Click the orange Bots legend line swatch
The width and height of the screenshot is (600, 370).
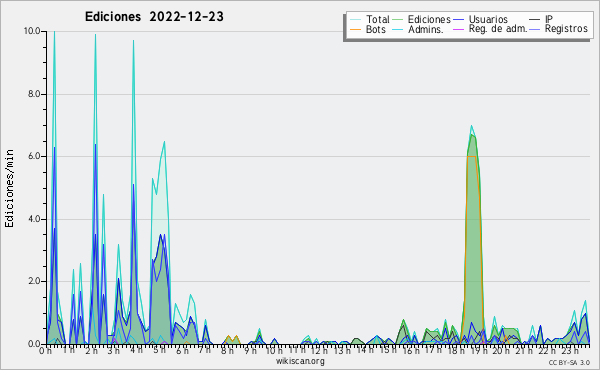pos(355,29)
